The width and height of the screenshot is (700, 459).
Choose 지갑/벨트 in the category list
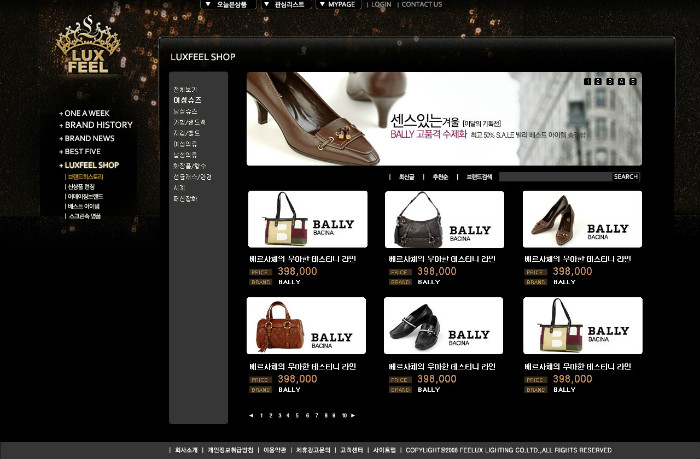pyautogui.click(x=187, y=133)
